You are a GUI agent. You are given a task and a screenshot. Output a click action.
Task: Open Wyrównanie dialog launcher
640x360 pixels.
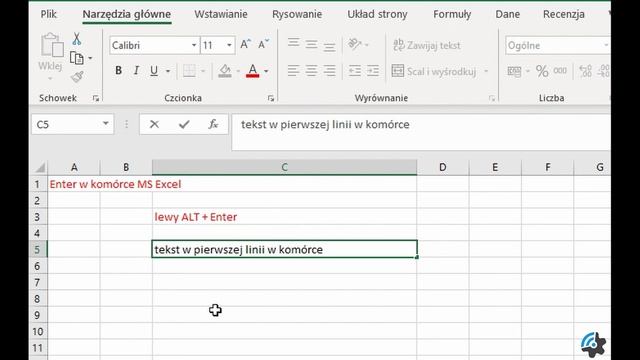click(491, 98)
